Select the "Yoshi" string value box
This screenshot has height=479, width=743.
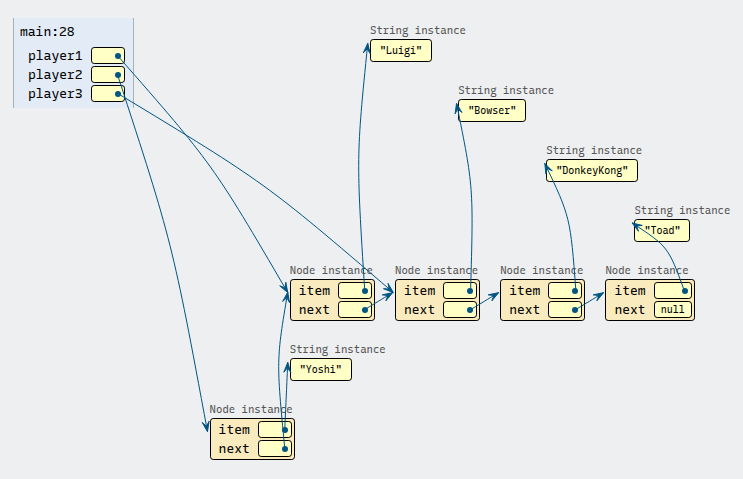click(320, 369)
